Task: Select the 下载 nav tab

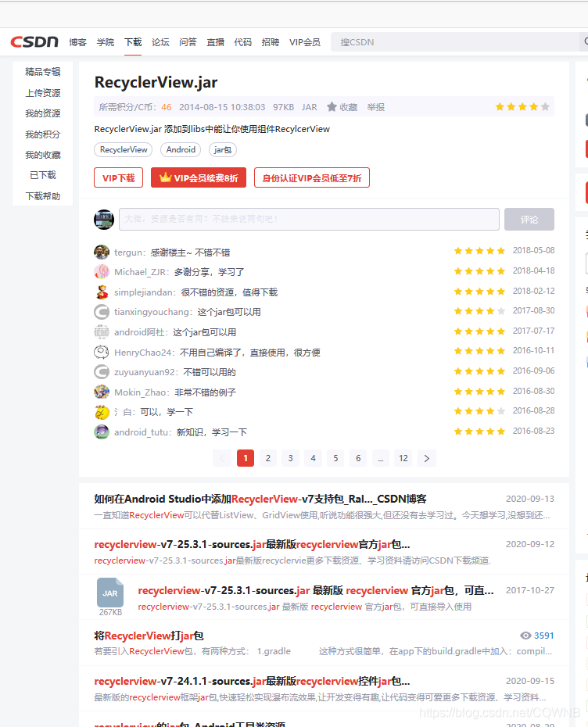Action: [x=133, y=42]
